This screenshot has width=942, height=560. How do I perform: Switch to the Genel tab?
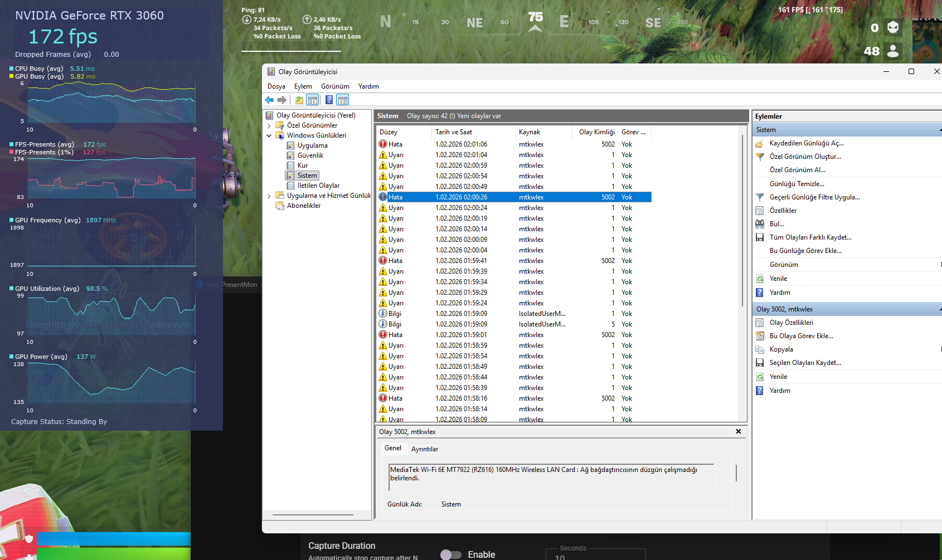coord(393,448)
